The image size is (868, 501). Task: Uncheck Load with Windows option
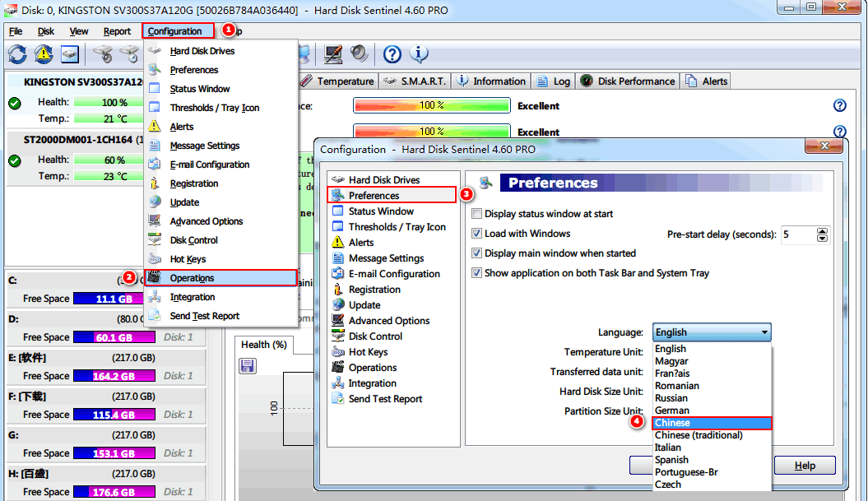coord(477,234)
